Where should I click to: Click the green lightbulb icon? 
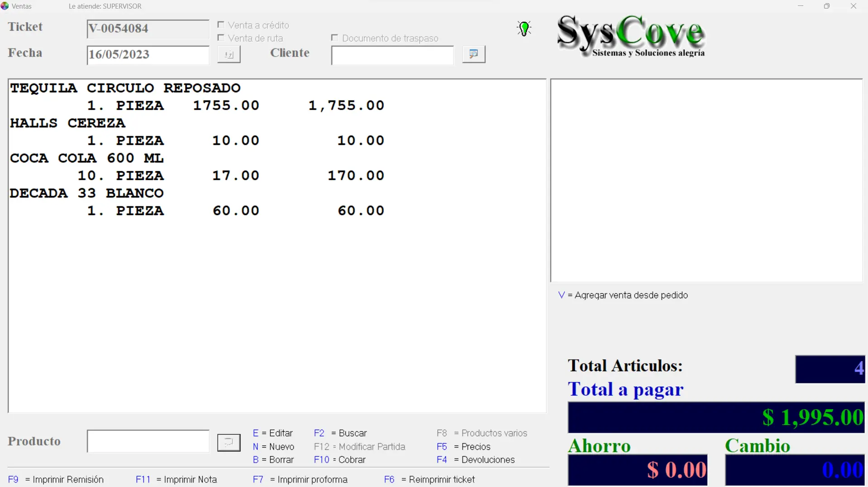click(x=524, y=29)
